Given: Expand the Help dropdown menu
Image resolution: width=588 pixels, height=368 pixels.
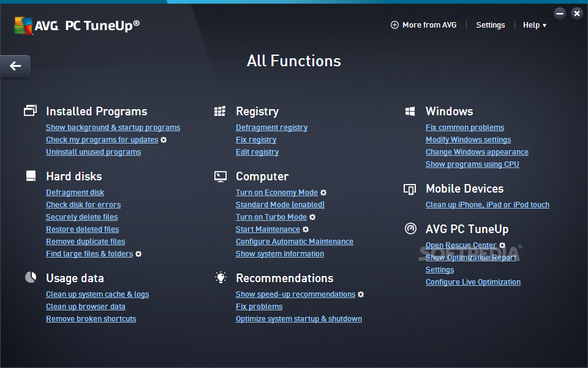Looking at the screenshot, I should [x=535, y=25].
